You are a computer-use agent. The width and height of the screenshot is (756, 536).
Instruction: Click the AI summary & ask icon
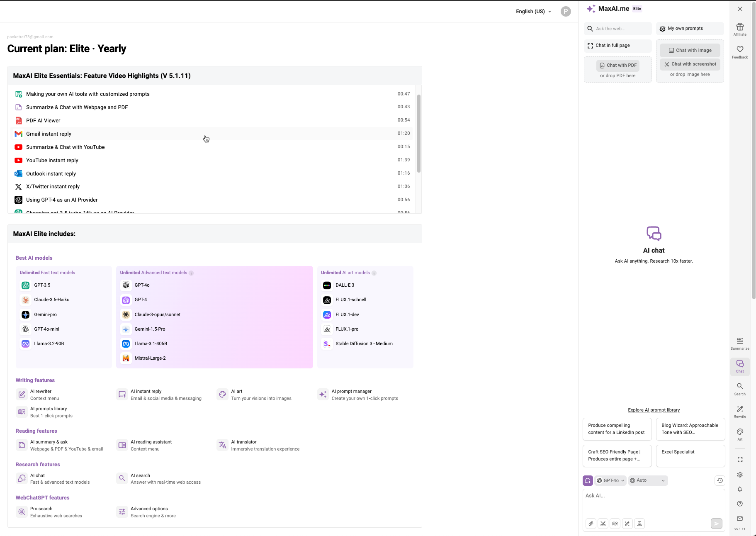22,445
